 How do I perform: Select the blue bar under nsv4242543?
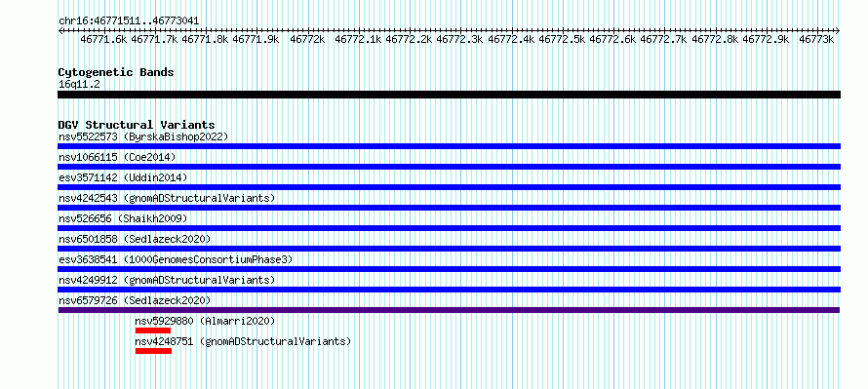(449, 208)
